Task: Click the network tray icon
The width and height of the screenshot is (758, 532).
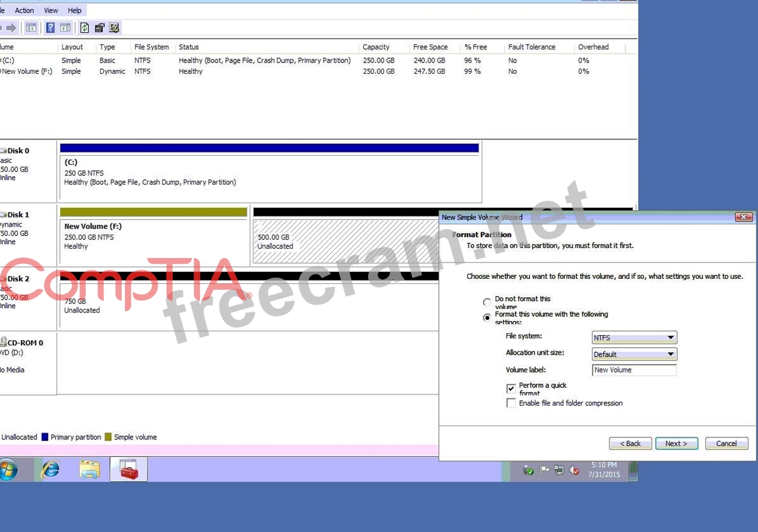Action: 559,470
